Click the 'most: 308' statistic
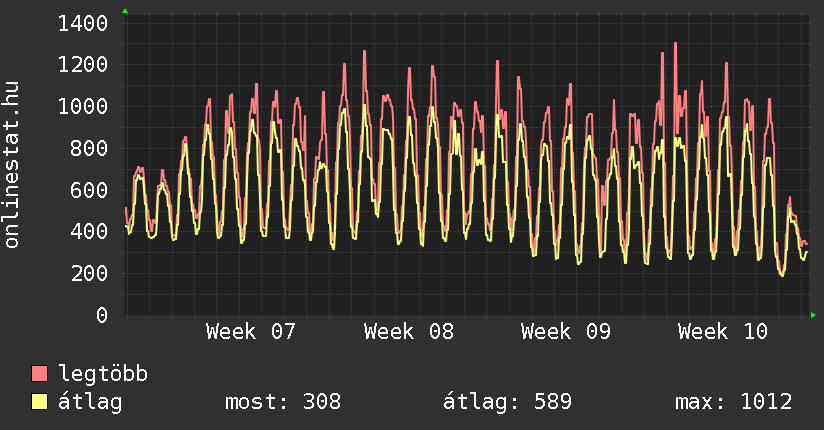The height and width of the screenshot is (430, 824). pyautogui.click(x=283, y=402)
